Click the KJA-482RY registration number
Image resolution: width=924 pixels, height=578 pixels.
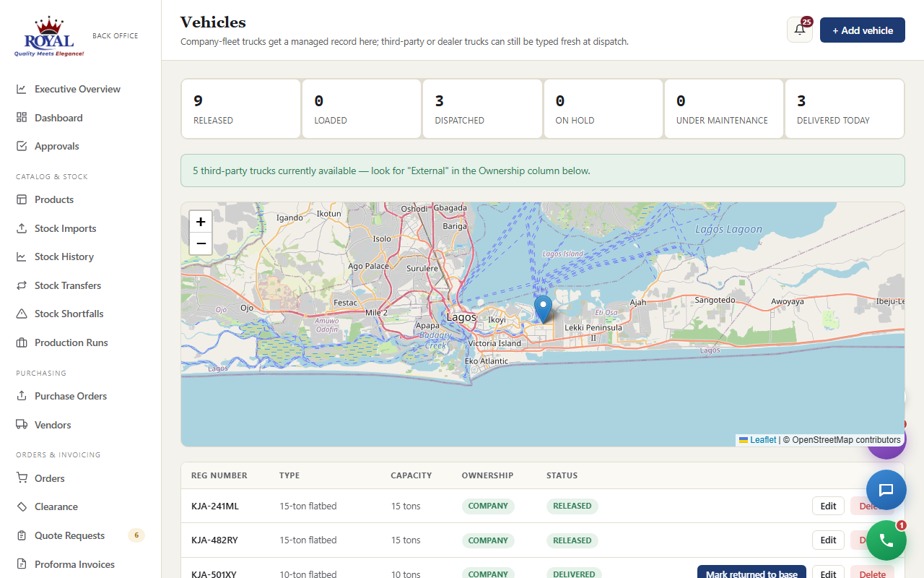pyautogui.click(x=215, y=540)
